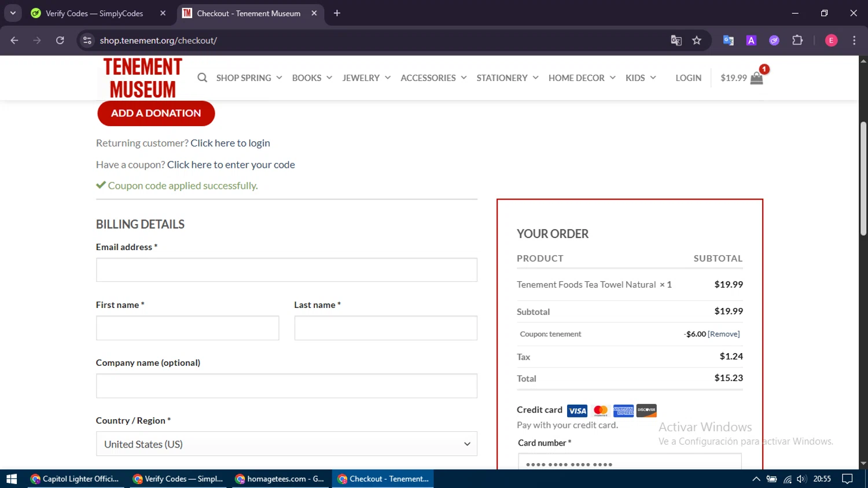The image size is (868, 488).
Task: Close the Checkout - Tenement Museum tab
Action: pyautogui.click(x=314, y=13)
